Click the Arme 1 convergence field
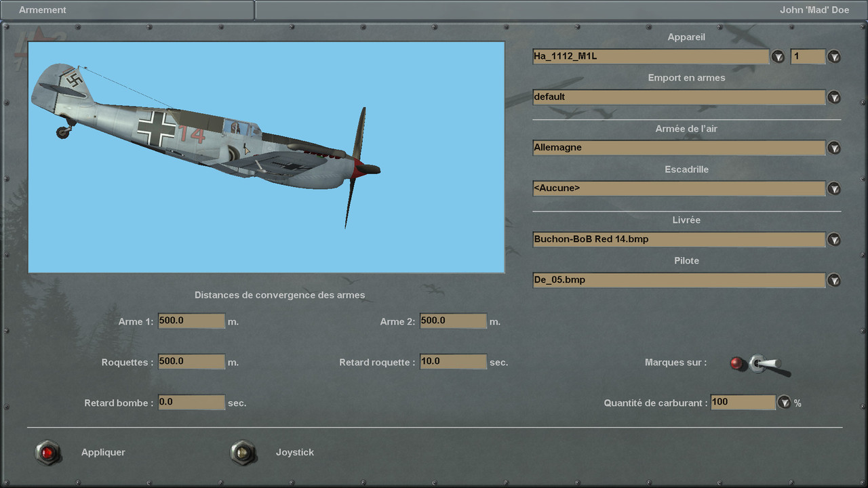This screenshot has height=488, width=868. pos(191,321)
